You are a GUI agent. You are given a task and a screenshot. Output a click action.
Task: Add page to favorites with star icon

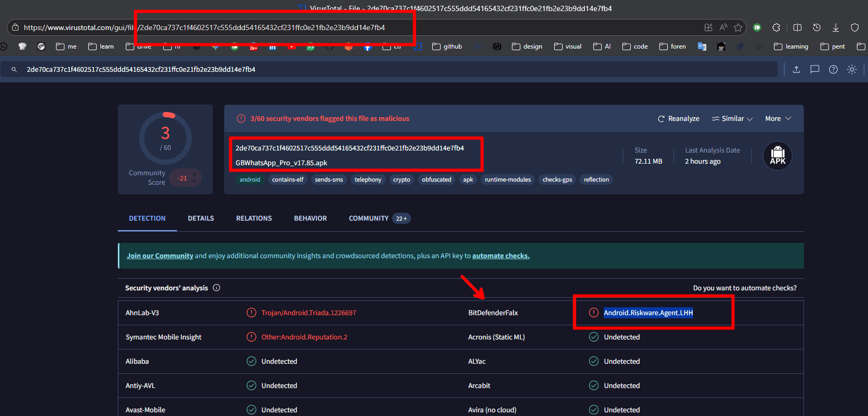coord(738,27)
